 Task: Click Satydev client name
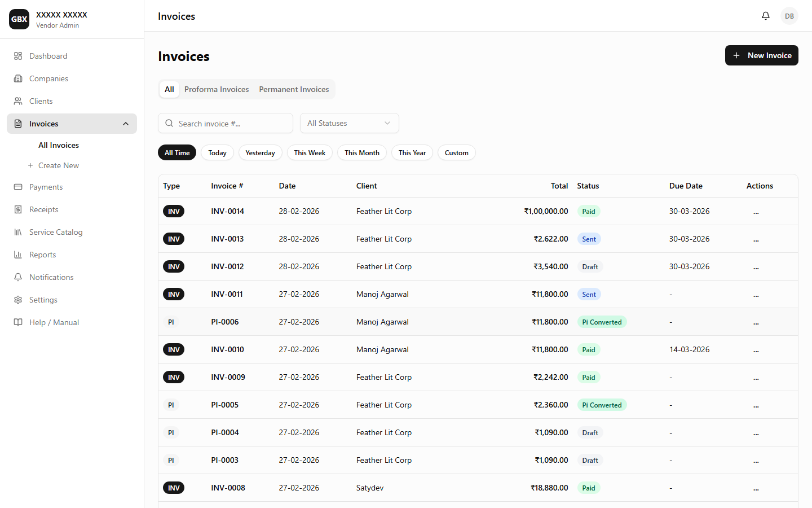click(x=370, y=488)
